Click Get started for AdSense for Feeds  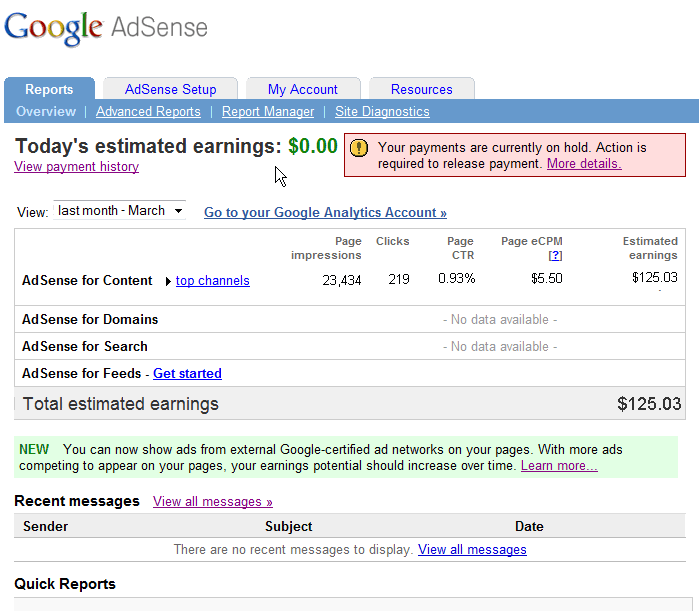[x=187, y=373]
